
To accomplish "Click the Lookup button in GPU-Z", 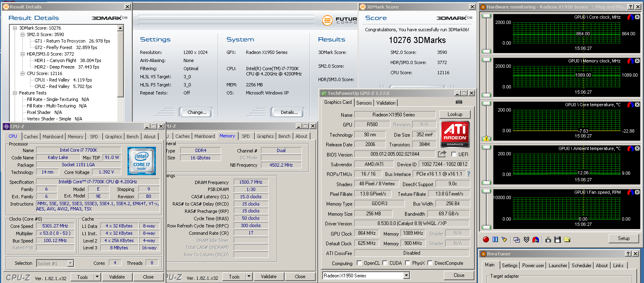I will [455, 114].
